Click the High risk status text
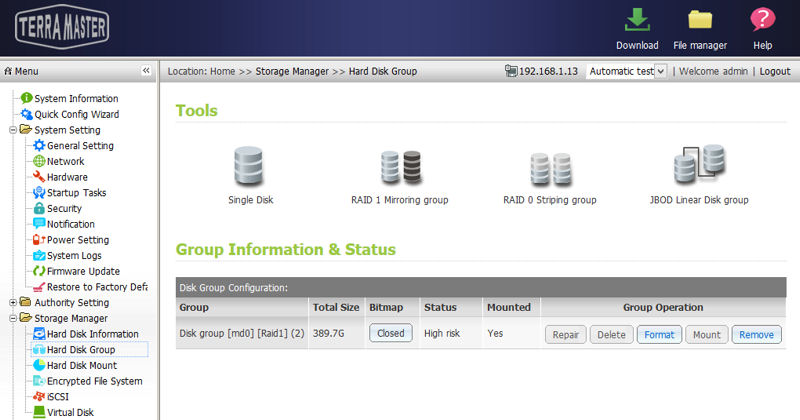This screenshot has height=420, width=800. [442, 333]
